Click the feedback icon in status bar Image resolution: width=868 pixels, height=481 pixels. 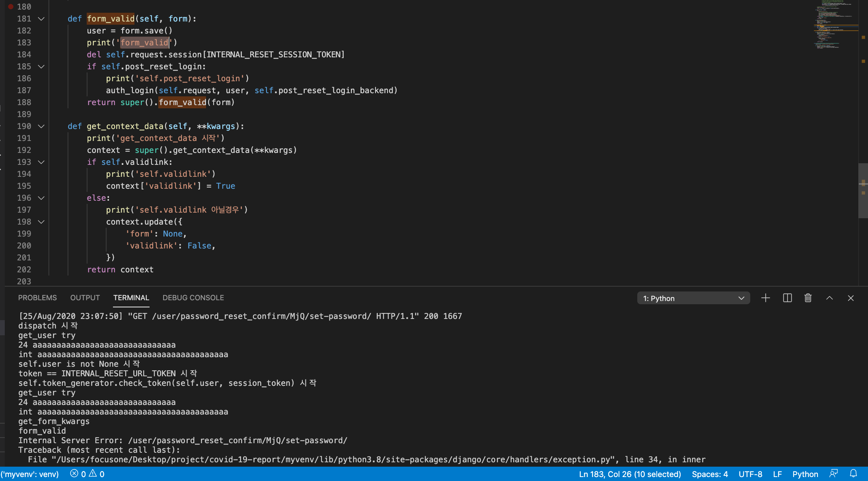[833, 474]
